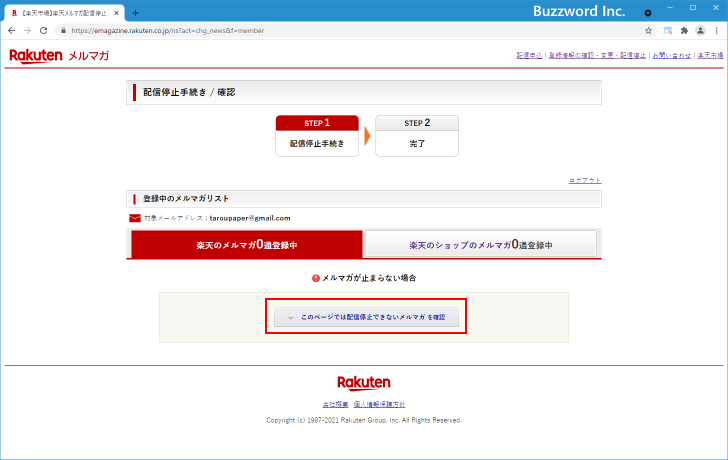Screen dimensions: 728x460
Task: Go back to the previous page
Action: tap(12, 31)
